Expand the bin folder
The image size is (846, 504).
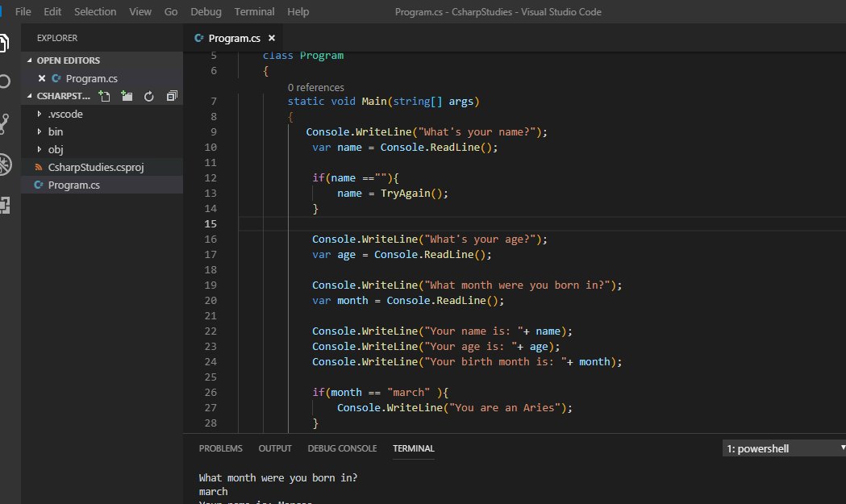coord(55,131)
